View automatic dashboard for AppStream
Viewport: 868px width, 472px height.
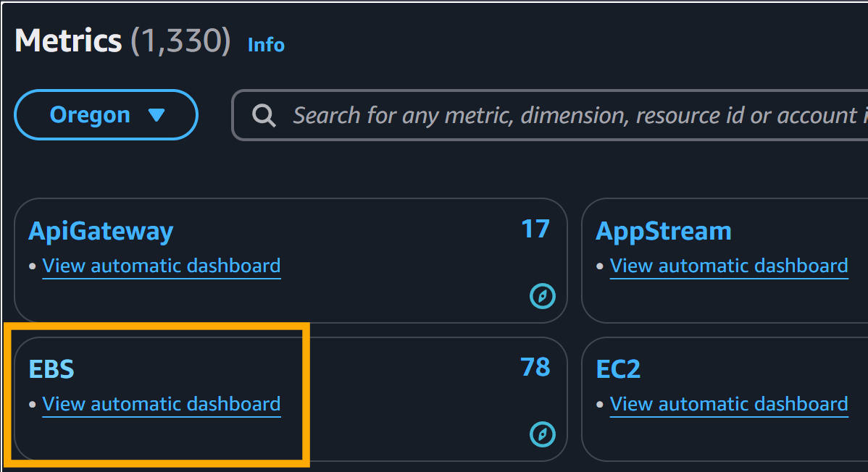click(728, 266)
